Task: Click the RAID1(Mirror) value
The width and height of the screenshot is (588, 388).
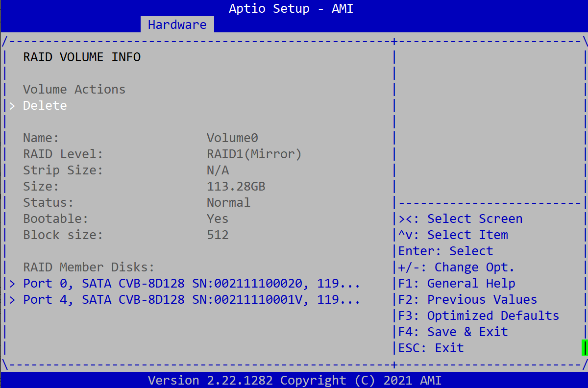Action: [x=254, y=154]
